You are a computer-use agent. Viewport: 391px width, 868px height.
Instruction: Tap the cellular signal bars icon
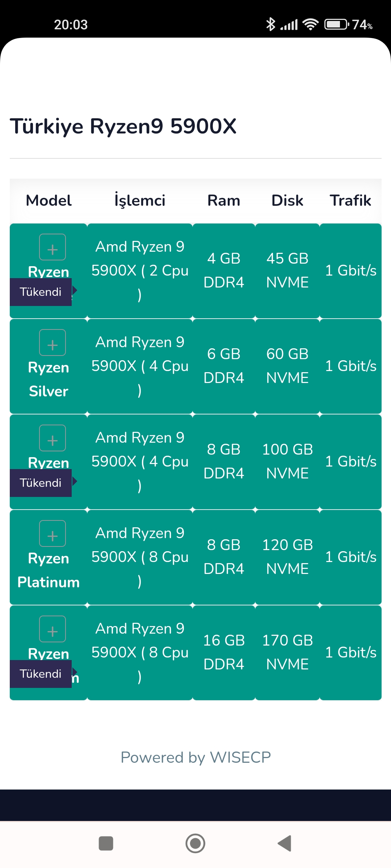coord(289,25)
